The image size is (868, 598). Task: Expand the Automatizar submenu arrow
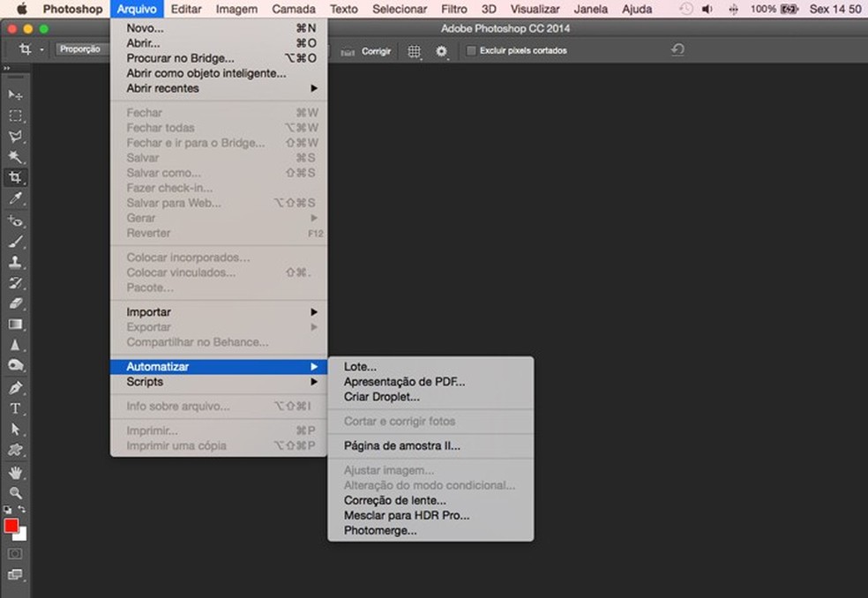[314, 367]
